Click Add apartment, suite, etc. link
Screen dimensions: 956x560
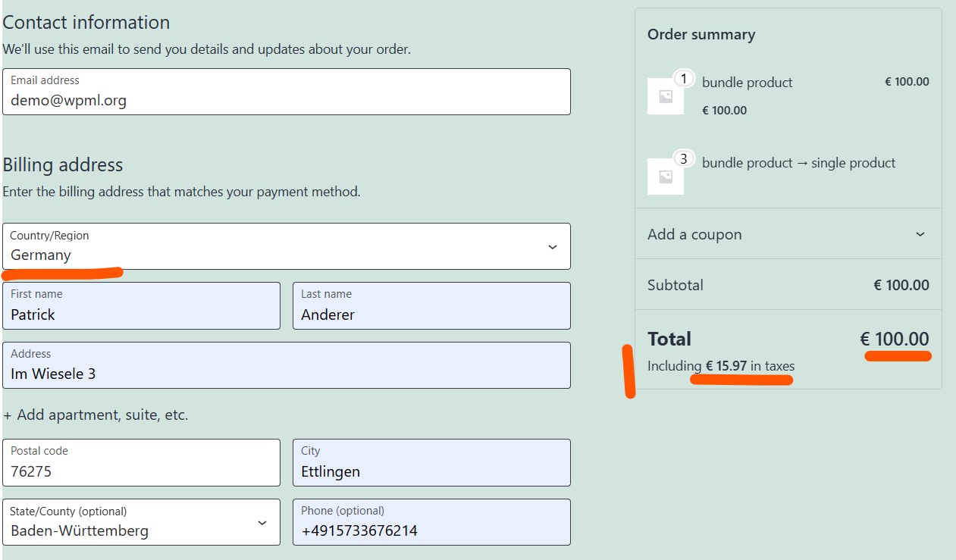[x=96, y=415]
